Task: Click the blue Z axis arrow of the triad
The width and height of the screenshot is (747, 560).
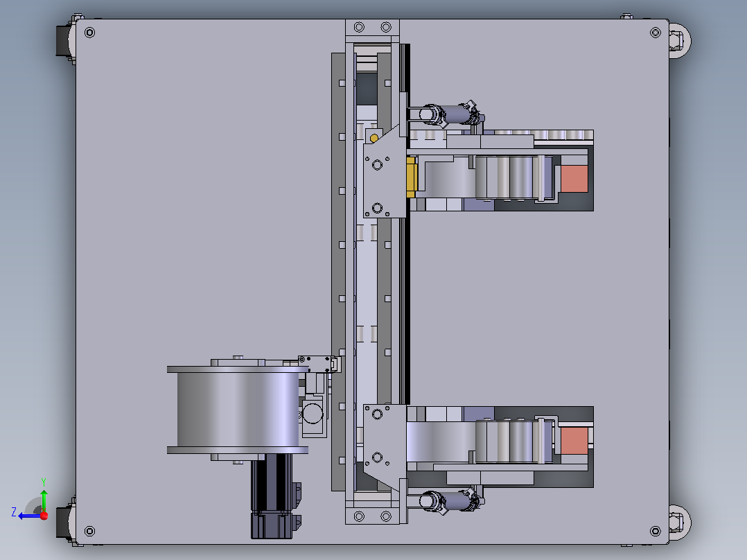Action: pyautogui.click(x=28, y=516)
